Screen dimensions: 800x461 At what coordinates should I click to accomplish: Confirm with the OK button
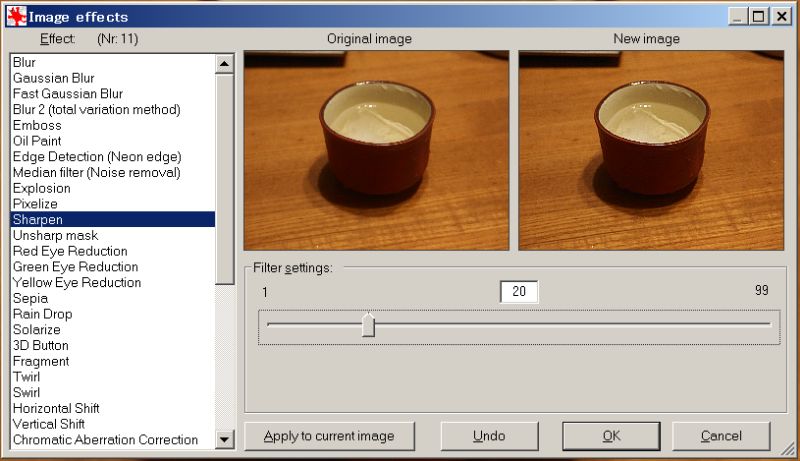611,436
